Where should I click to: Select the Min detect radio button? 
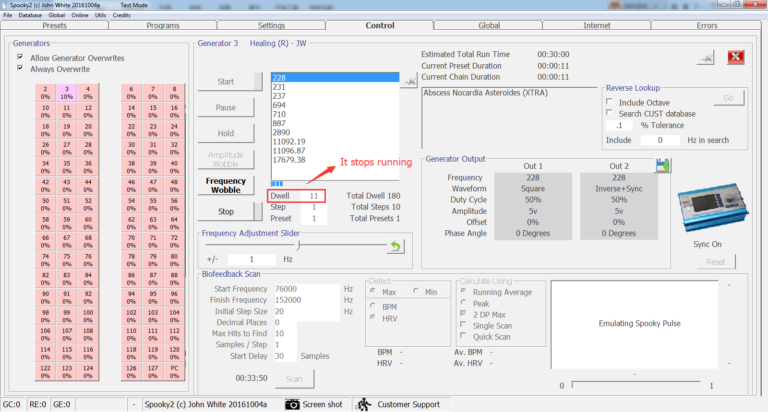(x=415, y=291)
